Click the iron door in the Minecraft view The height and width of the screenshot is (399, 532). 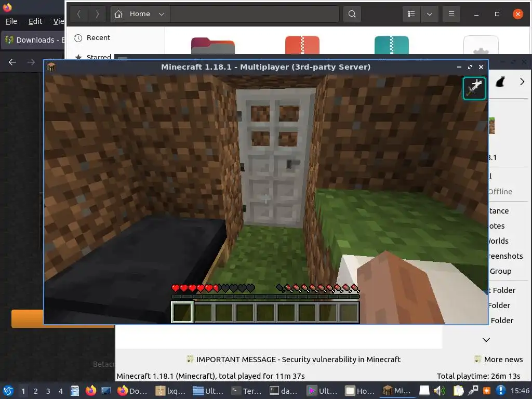275,158
